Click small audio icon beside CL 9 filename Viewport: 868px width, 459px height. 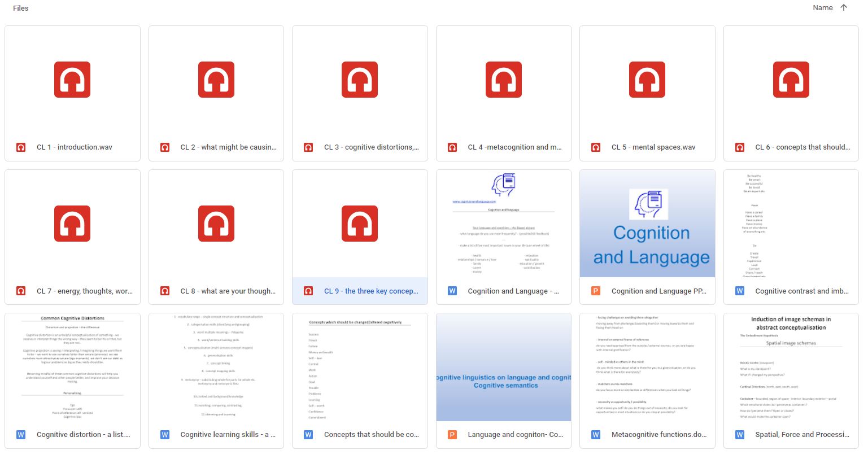coord(308,291)
